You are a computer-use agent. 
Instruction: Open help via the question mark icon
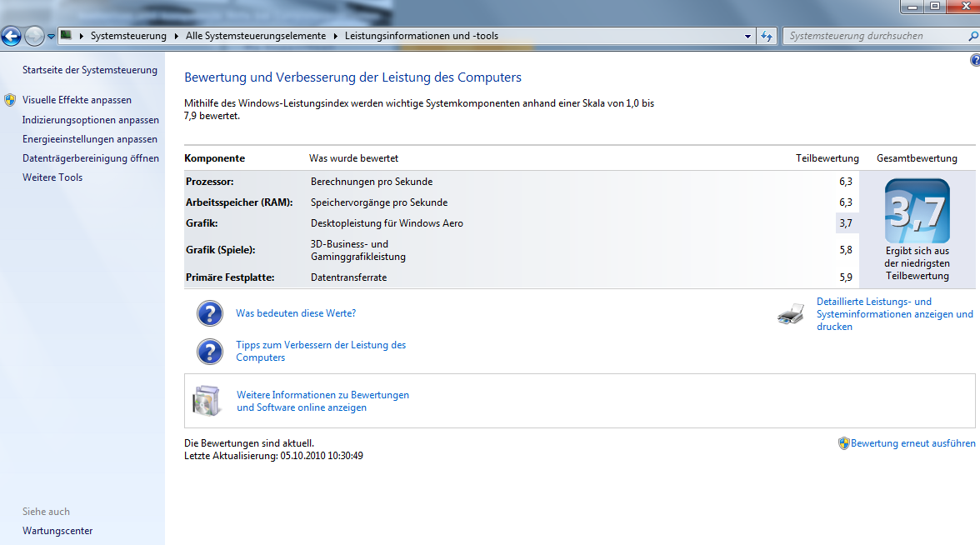pos(975,60)
